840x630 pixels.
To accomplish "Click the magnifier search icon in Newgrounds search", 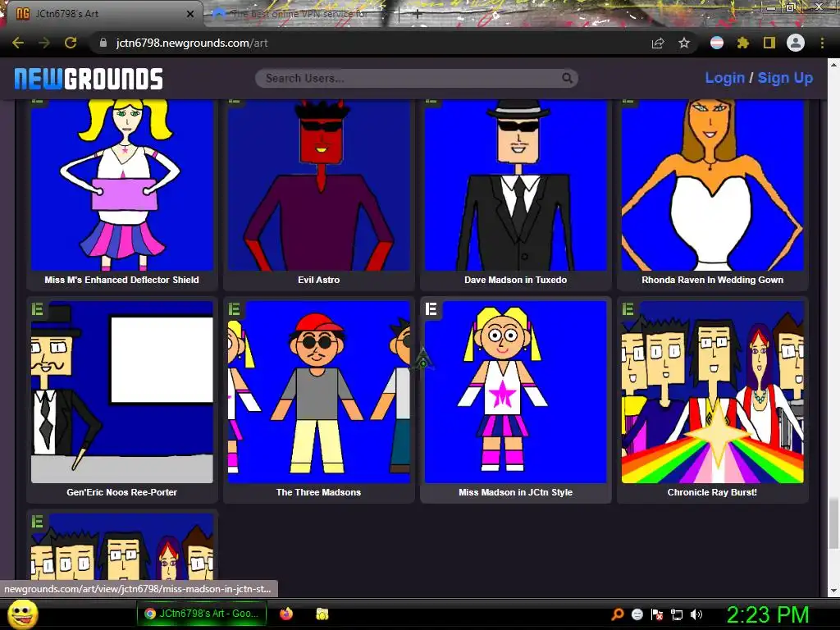I will 567,78.
